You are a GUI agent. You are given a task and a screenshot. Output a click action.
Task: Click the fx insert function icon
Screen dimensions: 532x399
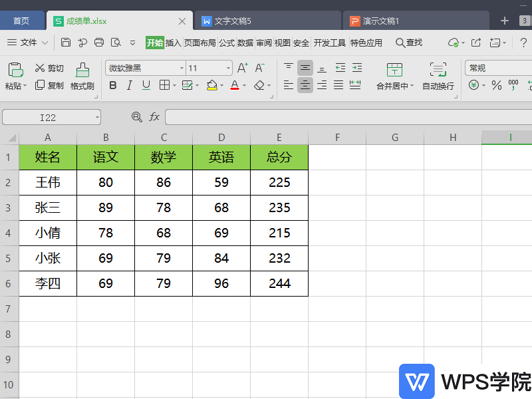(x=154, y=117)
